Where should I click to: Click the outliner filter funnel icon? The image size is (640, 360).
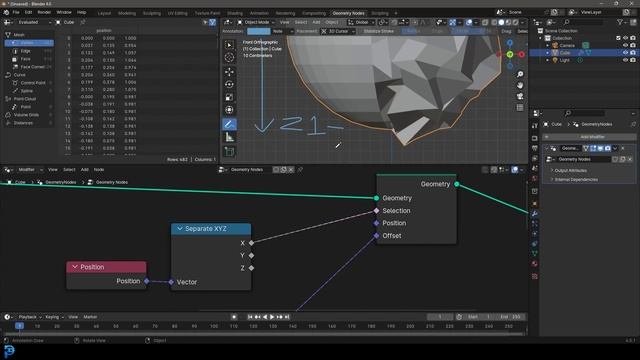(620, 22)
